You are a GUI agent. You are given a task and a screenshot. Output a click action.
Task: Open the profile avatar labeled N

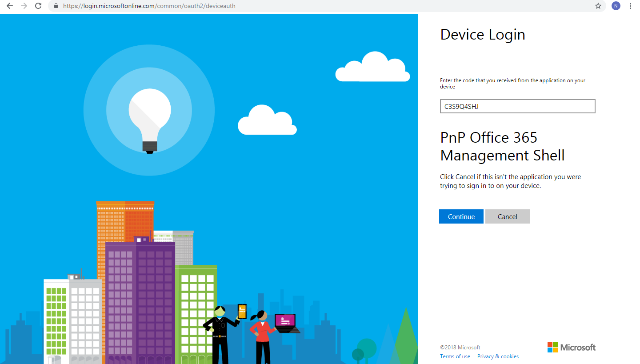[616, 6]
